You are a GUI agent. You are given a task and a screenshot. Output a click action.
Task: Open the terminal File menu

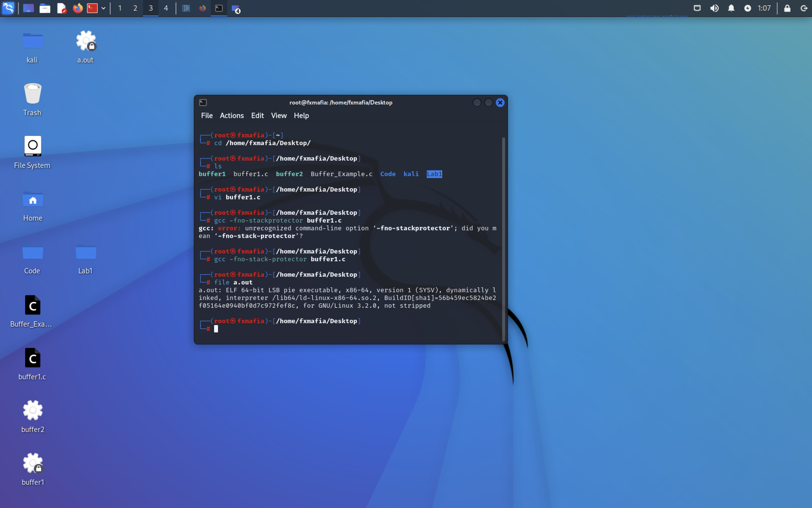(207, 116)
